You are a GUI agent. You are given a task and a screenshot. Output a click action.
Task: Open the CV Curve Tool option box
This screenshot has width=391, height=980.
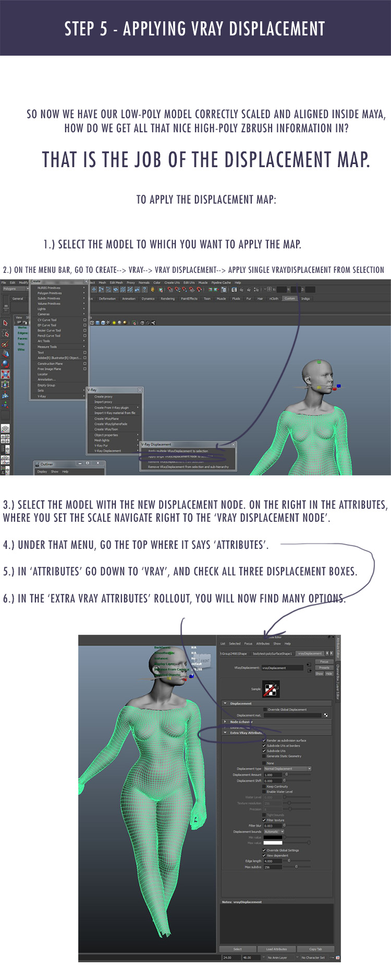pyautogui.click(x=85, y=320)
